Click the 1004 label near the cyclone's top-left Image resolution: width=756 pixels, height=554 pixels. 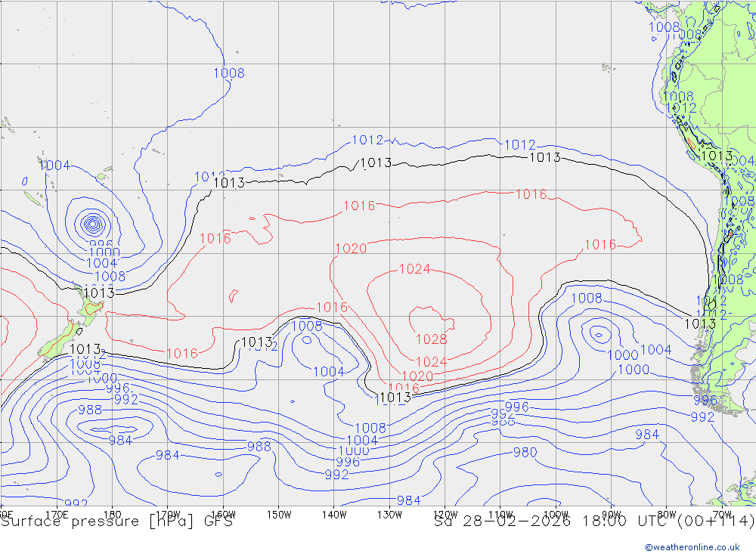pyautogui.click(x=54, y=166)
